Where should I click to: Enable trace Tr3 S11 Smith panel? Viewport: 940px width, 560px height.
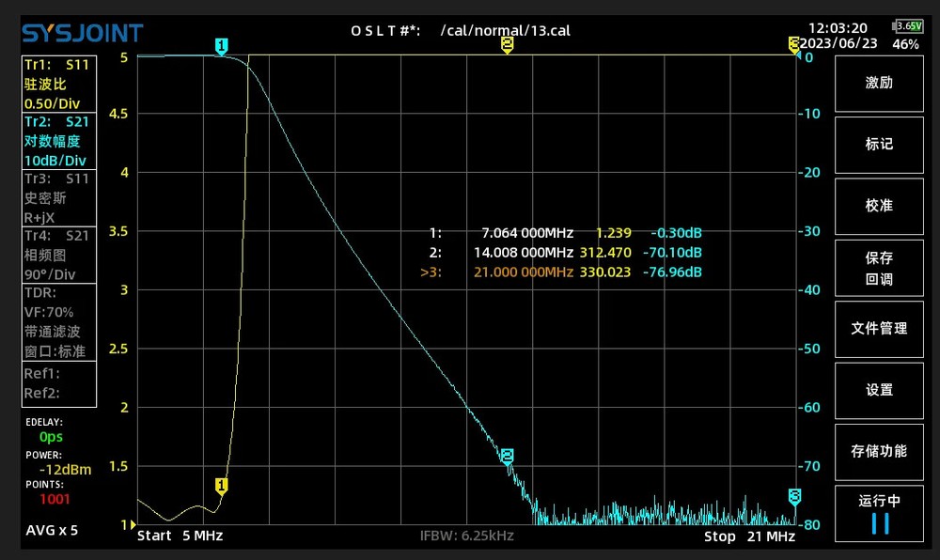(58, 197)
